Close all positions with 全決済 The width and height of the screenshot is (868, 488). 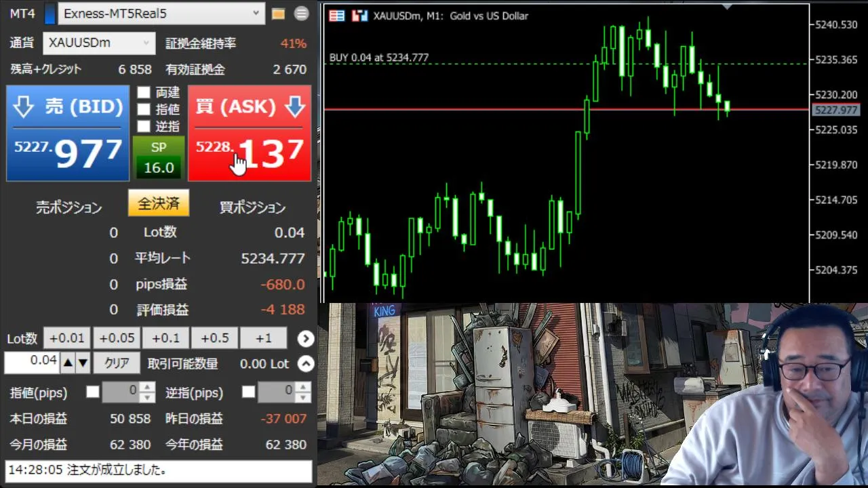[159, 203]
